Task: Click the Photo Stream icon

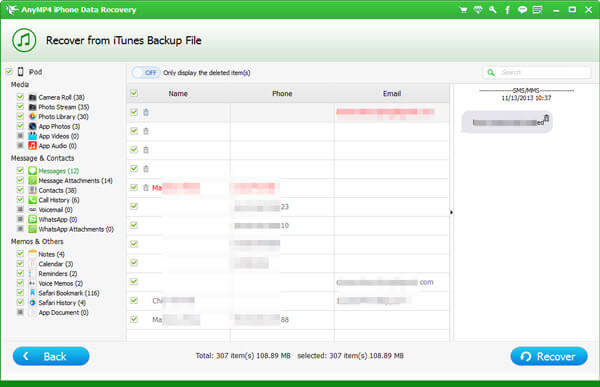Action: 33,107
